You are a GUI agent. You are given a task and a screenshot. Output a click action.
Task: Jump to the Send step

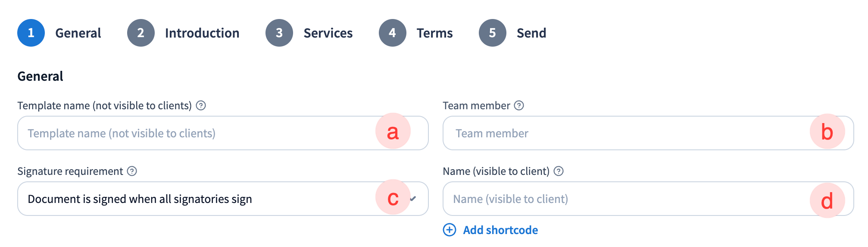point(531,33)
